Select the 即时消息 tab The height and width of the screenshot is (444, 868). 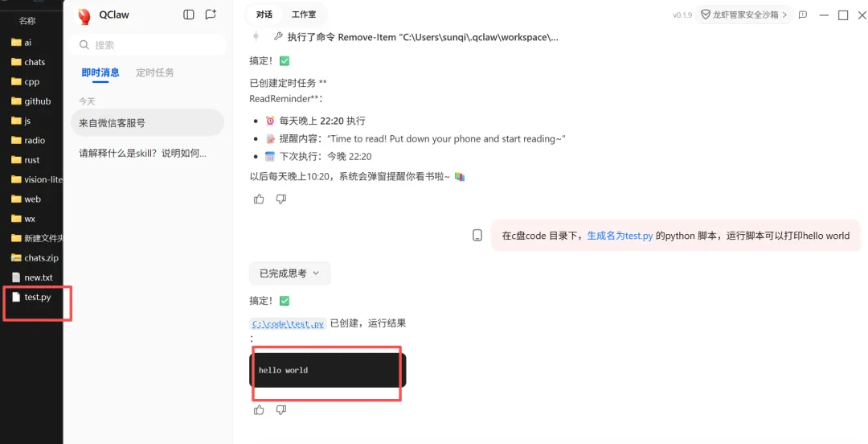(x=100, y=72)
